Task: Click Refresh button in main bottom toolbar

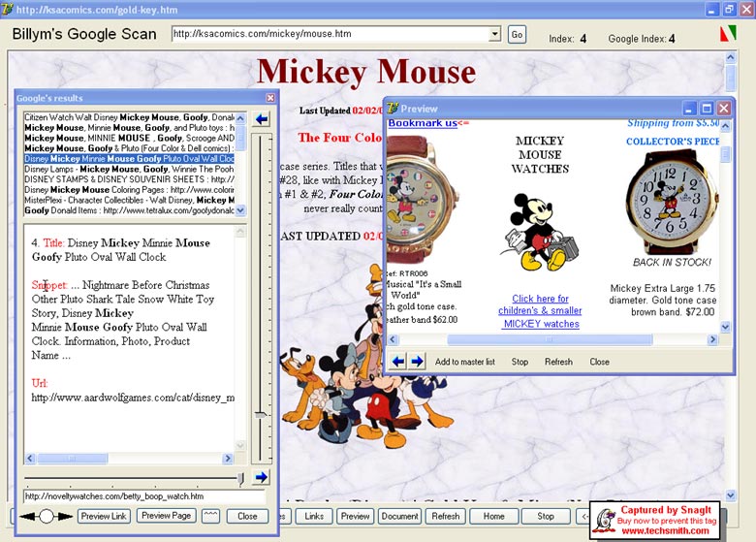Action: [x=446, y=516]
